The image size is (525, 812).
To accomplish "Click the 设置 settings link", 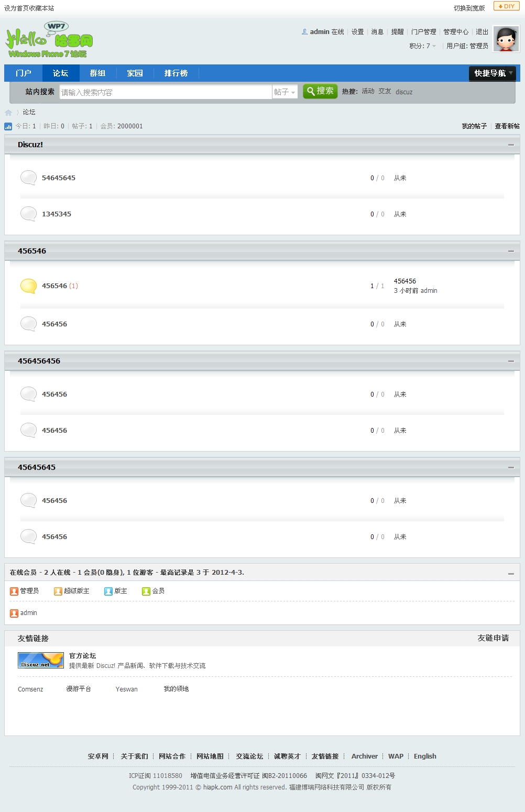I will point(358,32).
